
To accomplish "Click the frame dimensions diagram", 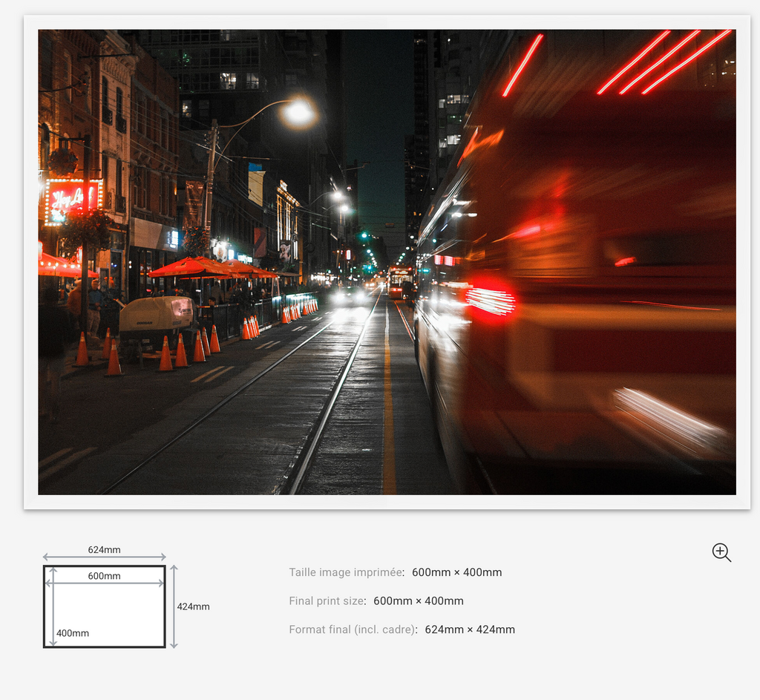I will point(125,598).
